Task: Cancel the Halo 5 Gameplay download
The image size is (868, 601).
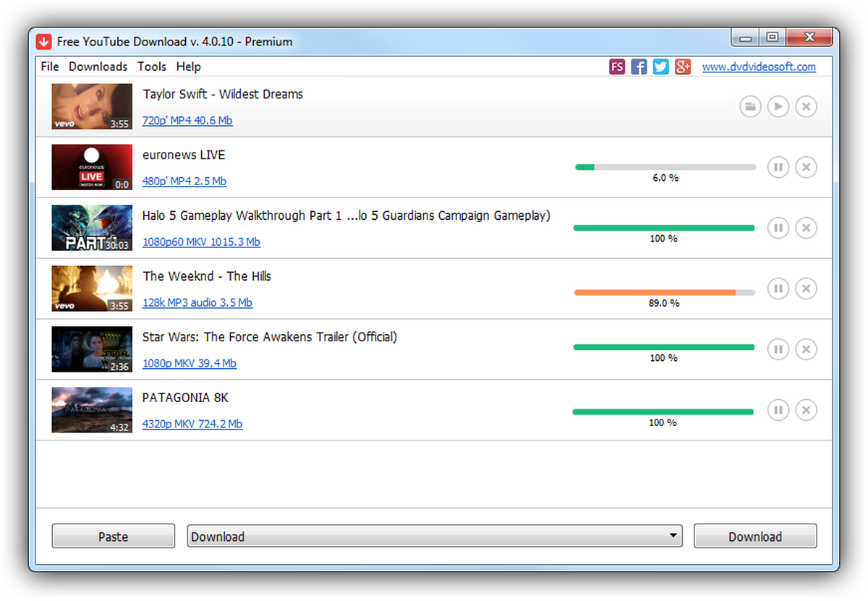Action: (x=806, y=228)
